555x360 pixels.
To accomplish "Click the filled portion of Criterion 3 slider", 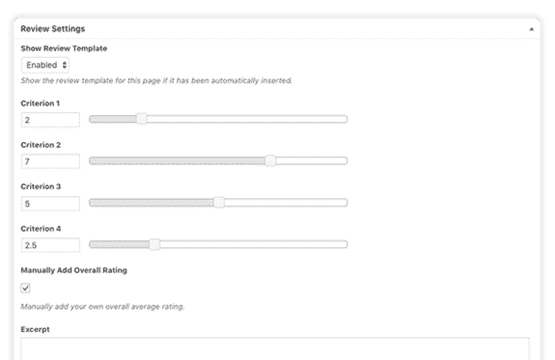I will (151, 202).
